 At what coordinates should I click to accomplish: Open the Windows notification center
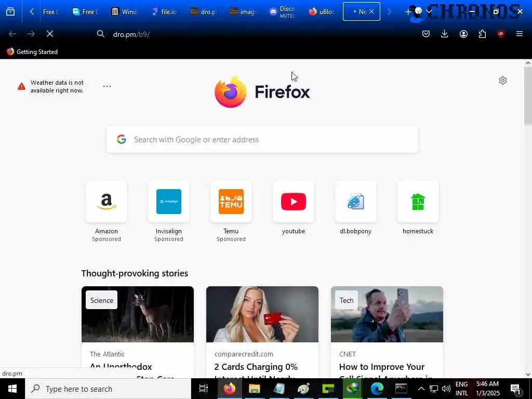[516, 389]
